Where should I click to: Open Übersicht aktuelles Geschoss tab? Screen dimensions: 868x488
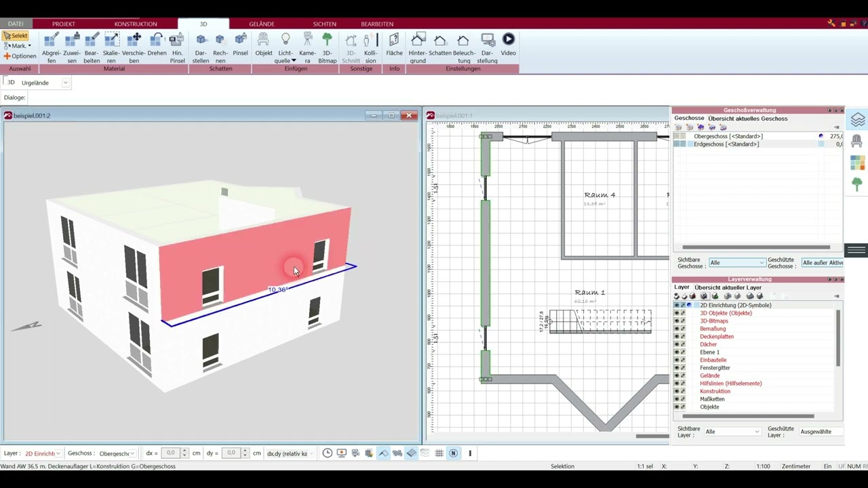coord(748,119)
